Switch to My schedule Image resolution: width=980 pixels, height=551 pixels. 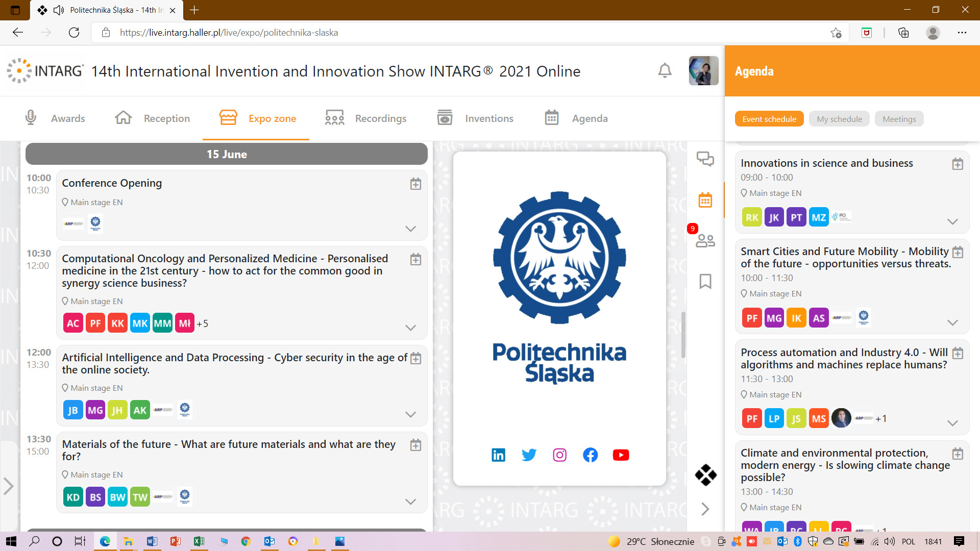pos(839,119)
